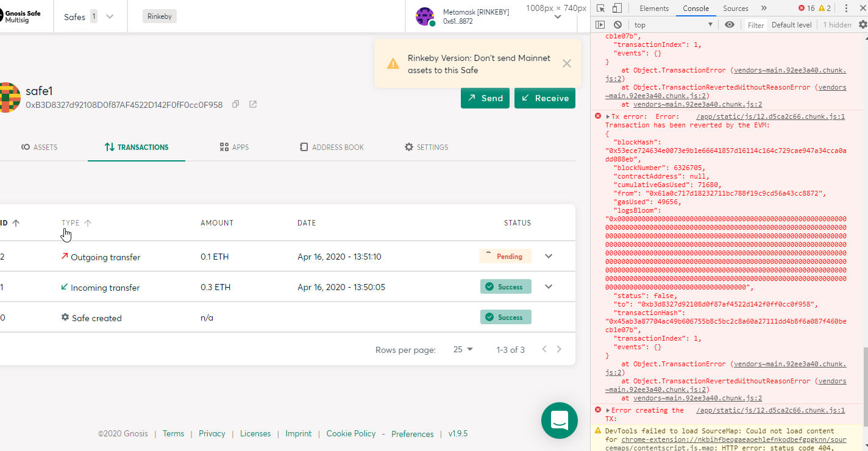Open the console context selector 'top'
868x451 pixels.
(x=673, y=25)
